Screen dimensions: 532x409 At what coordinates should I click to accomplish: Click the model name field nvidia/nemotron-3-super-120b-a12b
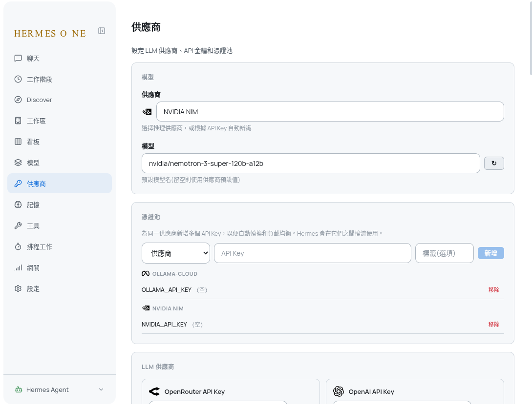click(311, 164)
